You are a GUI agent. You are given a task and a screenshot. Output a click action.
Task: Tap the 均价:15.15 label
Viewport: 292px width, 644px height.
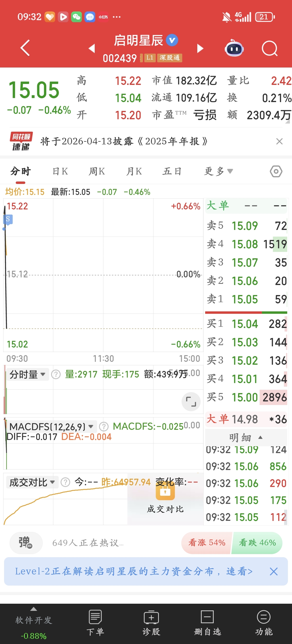25,192
